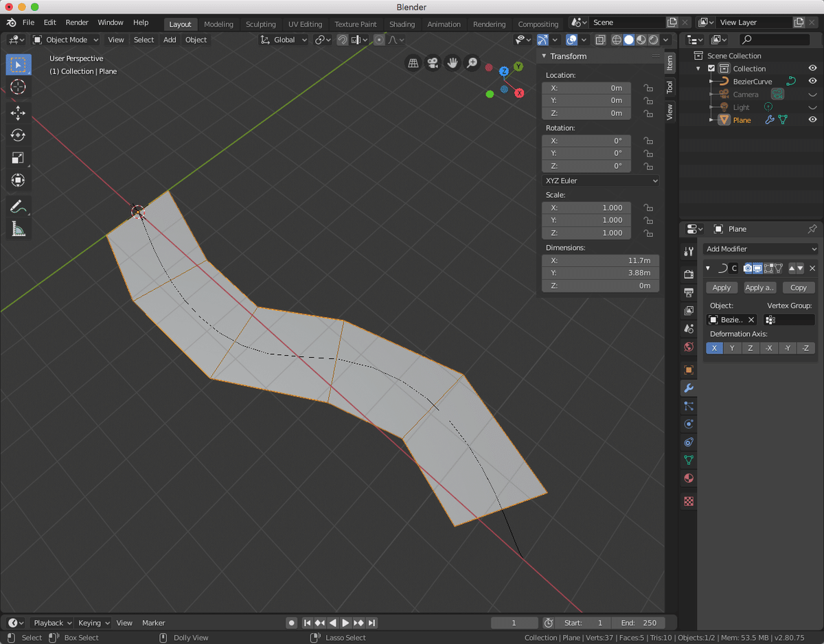Screen dimensions: 824x644
Task: Activate the Move tool
Action: [x=19, y=113]
